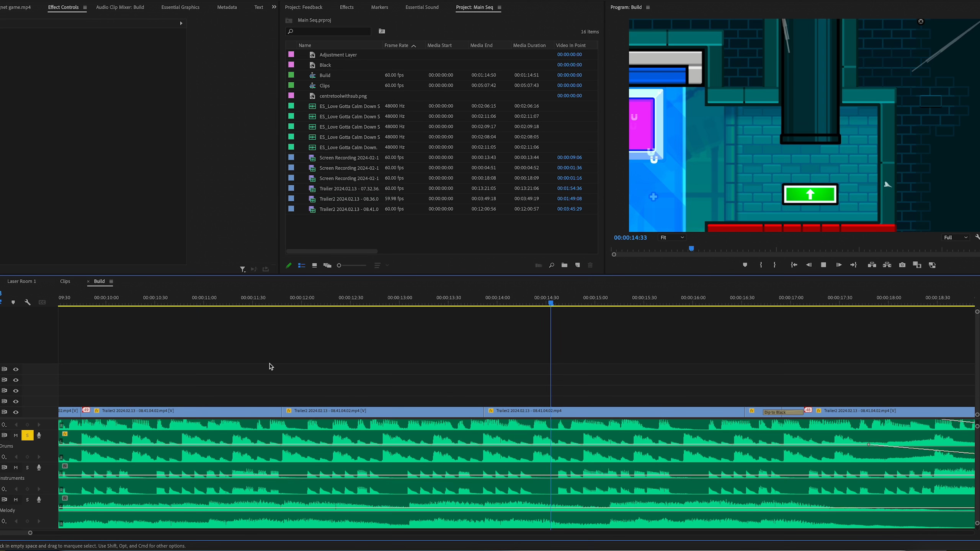Switch to the Essential Sound tab
Image resolution: width=980 pixels, height=551 pixels.
click(422, 7)
